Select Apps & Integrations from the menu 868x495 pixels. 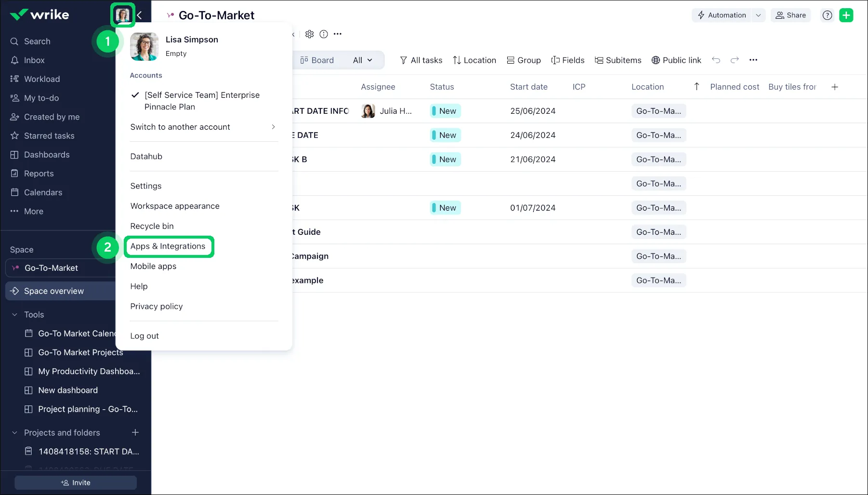coord(168,246)
